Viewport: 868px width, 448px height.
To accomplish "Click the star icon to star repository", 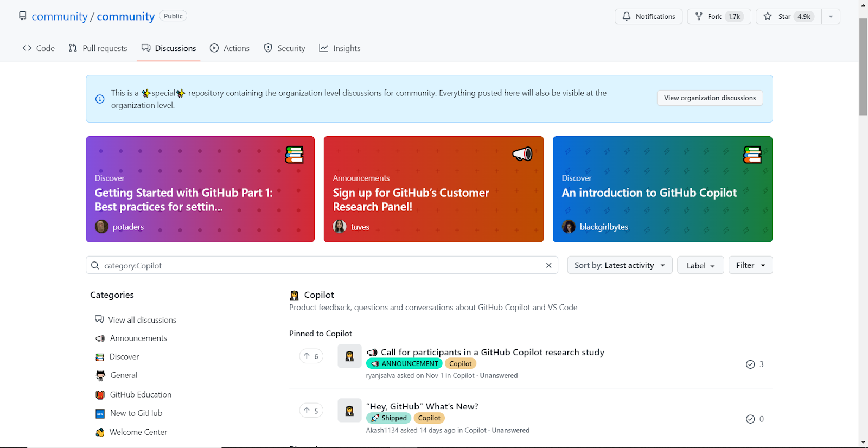I will [x=768, y=16].
